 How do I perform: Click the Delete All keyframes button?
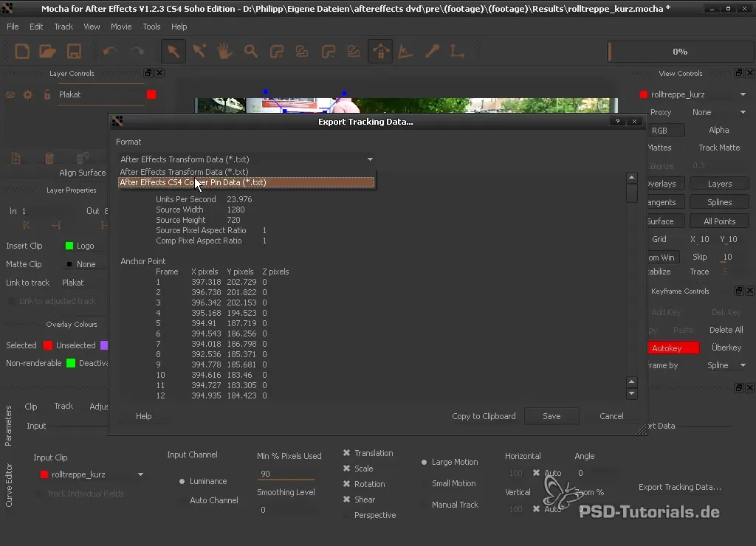[726, 330]
